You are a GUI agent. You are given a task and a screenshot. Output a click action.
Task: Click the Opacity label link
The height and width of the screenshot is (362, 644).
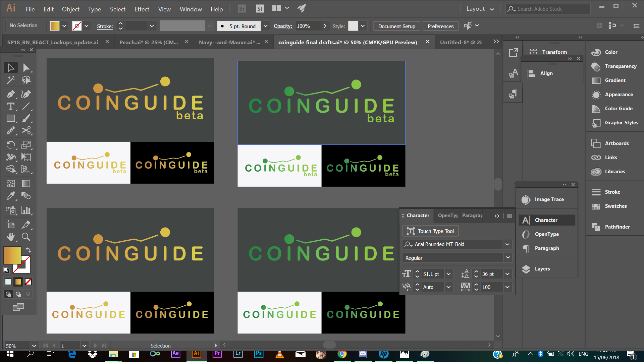[x=283, y=26]
